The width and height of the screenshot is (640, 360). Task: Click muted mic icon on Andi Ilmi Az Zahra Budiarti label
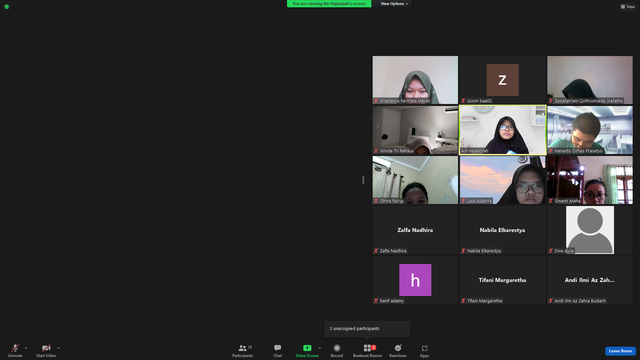[x=551, y=301]
